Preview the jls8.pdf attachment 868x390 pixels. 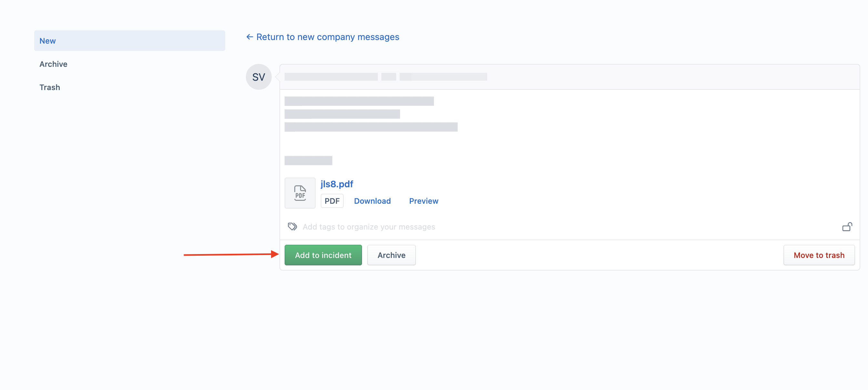[424, 201]
